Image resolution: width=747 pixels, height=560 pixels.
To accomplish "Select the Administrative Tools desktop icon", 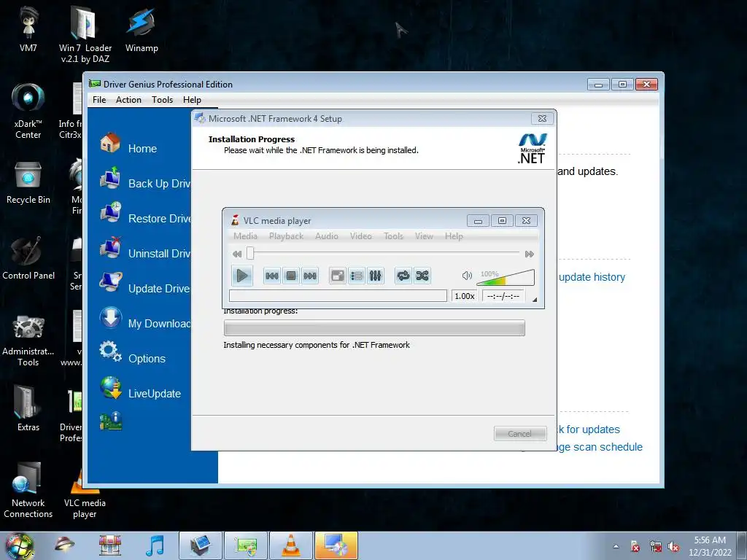I will [28, 340].
